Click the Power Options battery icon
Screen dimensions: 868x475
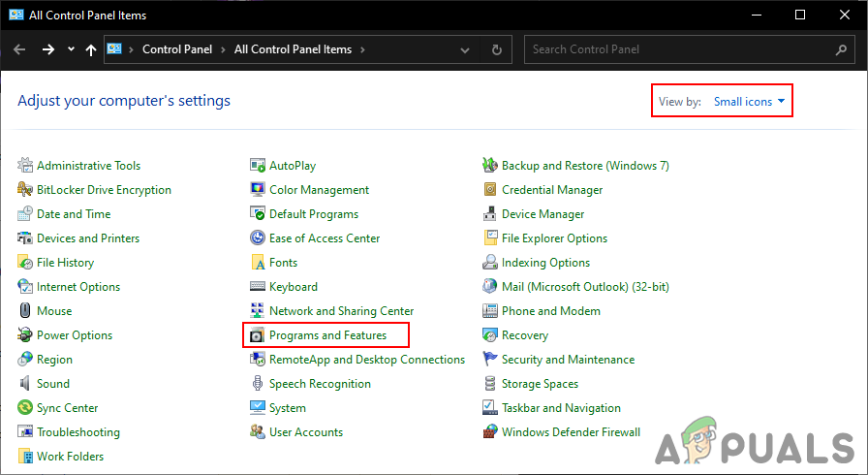[x=25, y=335]
